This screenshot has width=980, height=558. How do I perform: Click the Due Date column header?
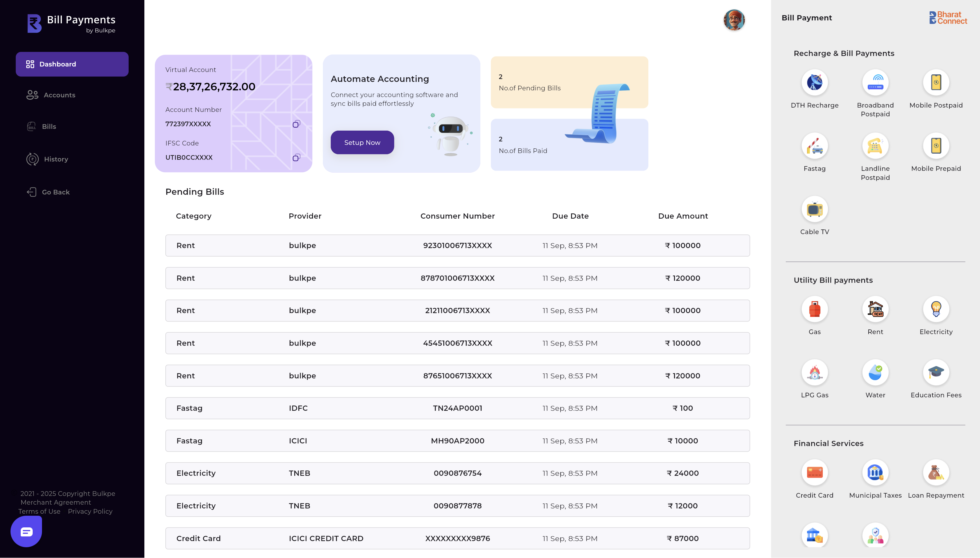[x=570, y=216]
